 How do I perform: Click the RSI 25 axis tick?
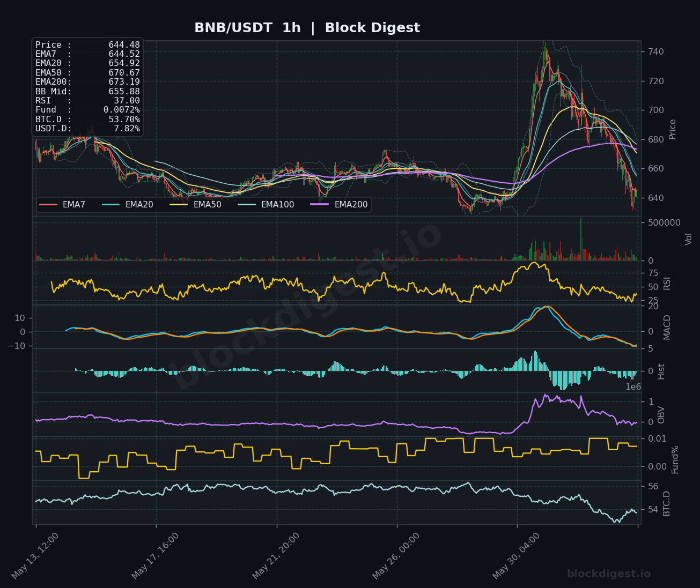pyautogui.click(x=653, y=301)
